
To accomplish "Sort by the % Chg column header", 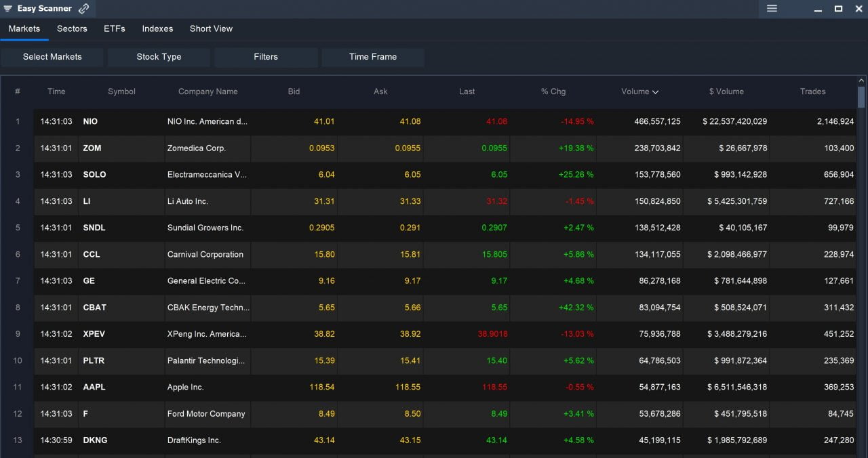I will point(553,91).
